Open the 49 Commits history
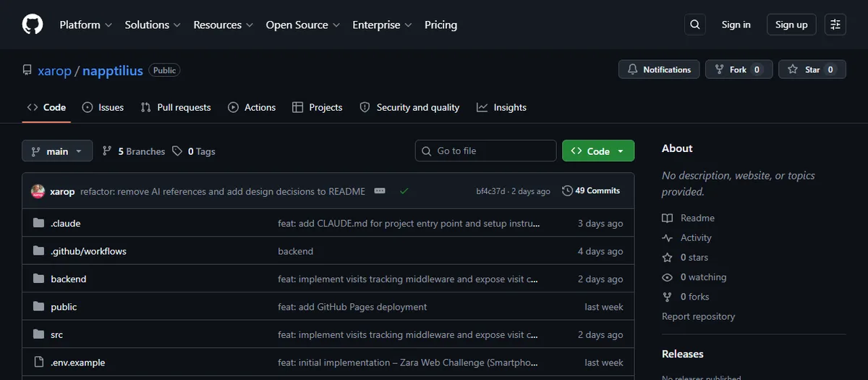This screenshot has width=868, height=380. (591, 191)
